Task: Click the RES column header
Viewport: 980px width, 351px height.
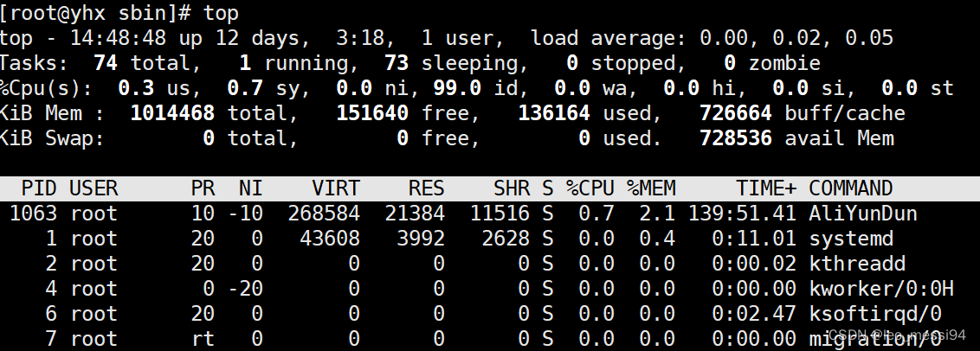Action: coord(427,188)
